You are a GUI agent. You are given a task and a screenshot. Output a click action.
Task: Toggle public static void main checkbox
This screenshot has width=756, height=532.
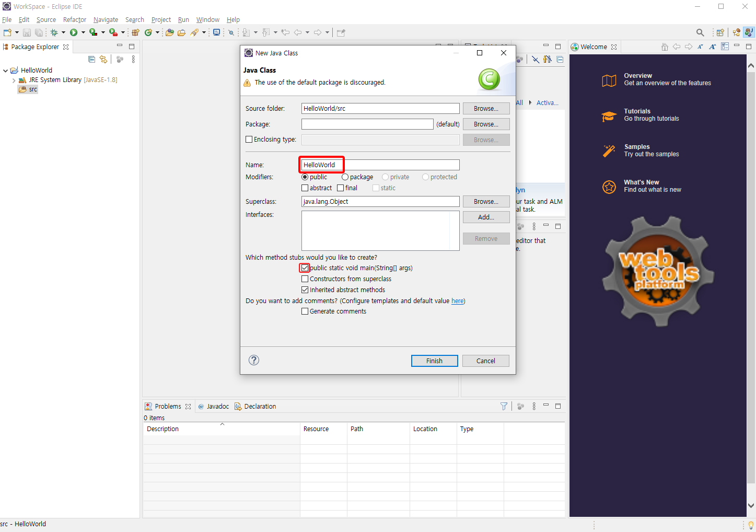click(x=305, y=268)
